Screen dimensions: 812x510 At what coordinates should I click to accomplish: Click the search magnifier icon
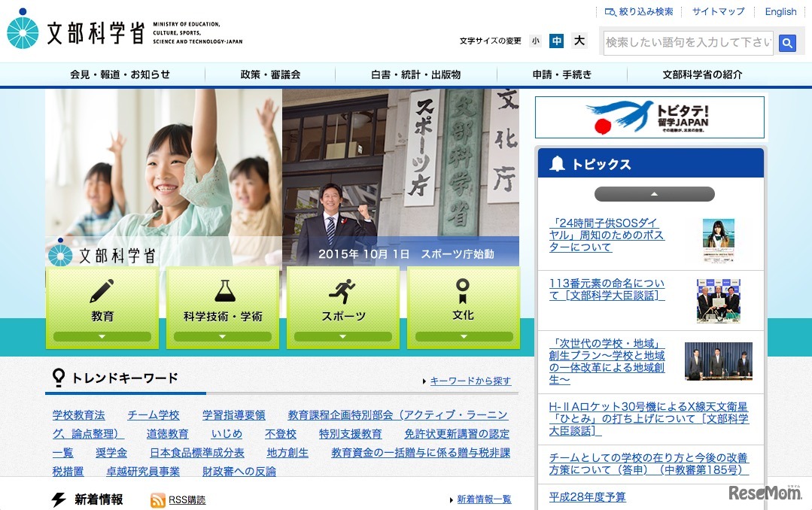(787, 44)
